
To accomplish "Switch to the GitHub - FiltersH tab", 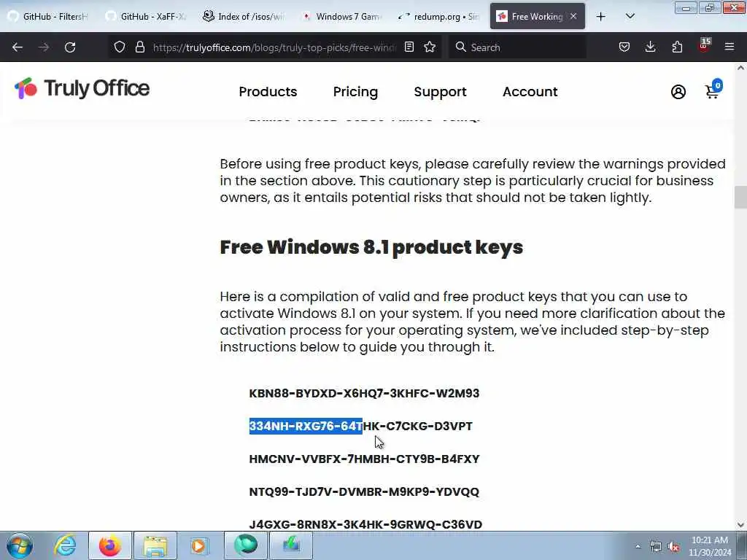I will [48, 16].
